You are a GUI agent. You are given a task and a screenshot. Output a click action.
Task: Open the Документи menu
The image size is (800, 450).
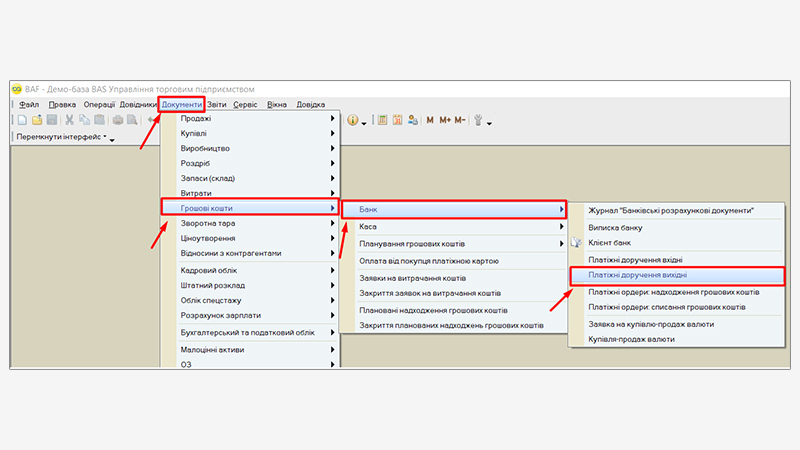(x=182, y=104)
